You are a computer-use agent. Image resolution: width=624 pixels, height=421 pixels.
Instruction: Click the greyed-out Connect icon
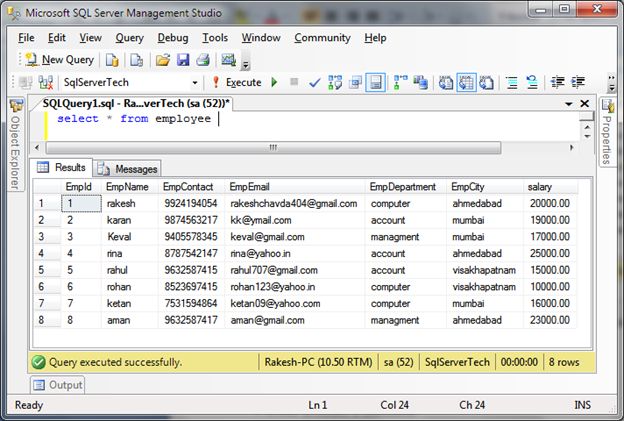click(x=26, y=82)
